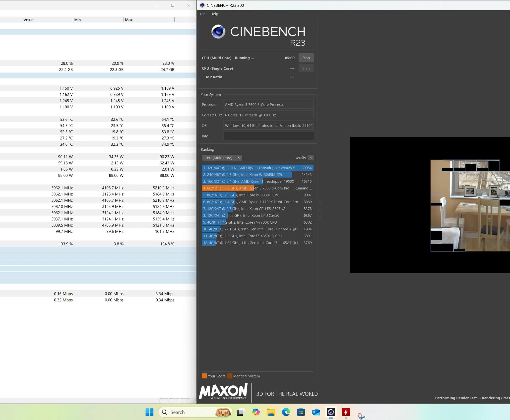Switch to Cinebench via its taskbar icon
Screen dimensions: 510x420
click(331, 412)
